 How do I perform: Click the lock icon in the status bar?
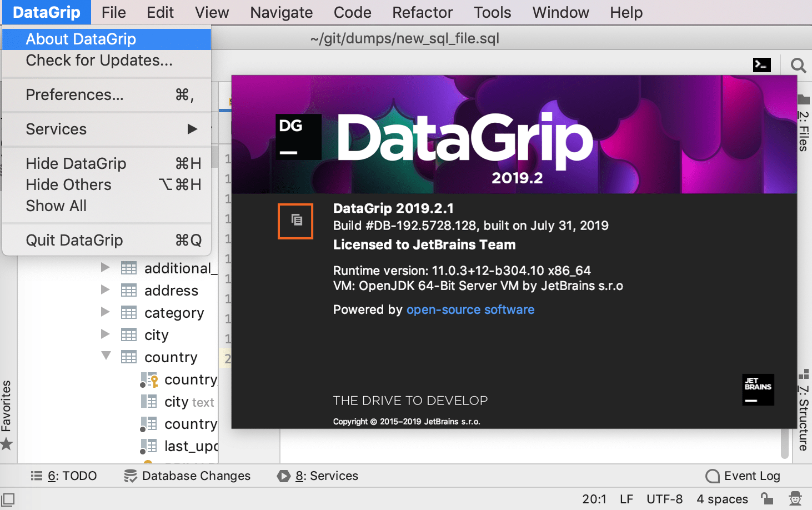click(767, 498)
